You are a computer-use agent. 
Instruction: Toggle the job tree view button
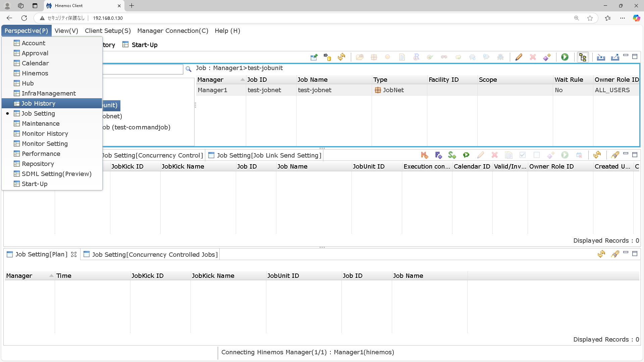click(x=583, y=57)
